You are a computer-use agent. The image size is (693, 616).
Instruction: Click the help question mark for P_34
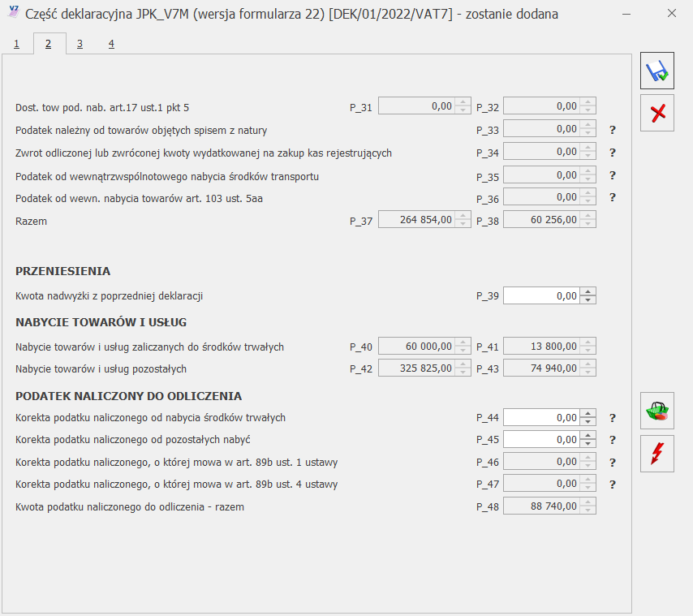click(x=613, y=153)
